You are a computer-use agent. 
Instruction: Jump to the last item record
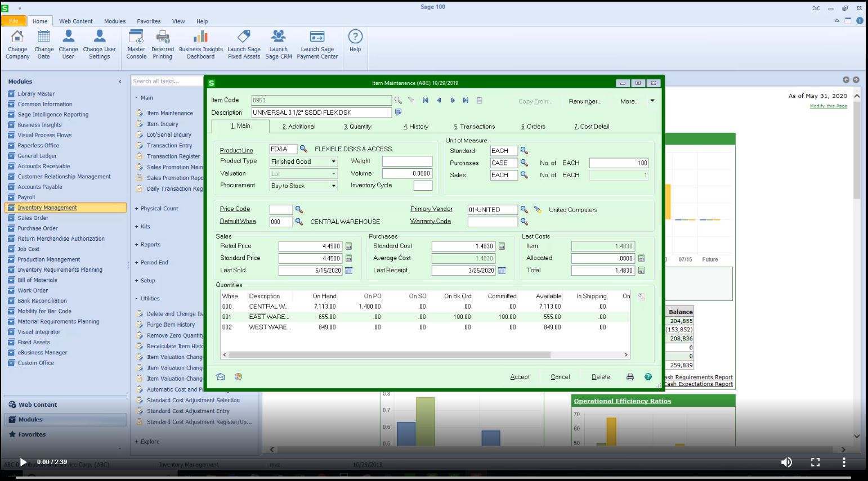tap(465, 100)
